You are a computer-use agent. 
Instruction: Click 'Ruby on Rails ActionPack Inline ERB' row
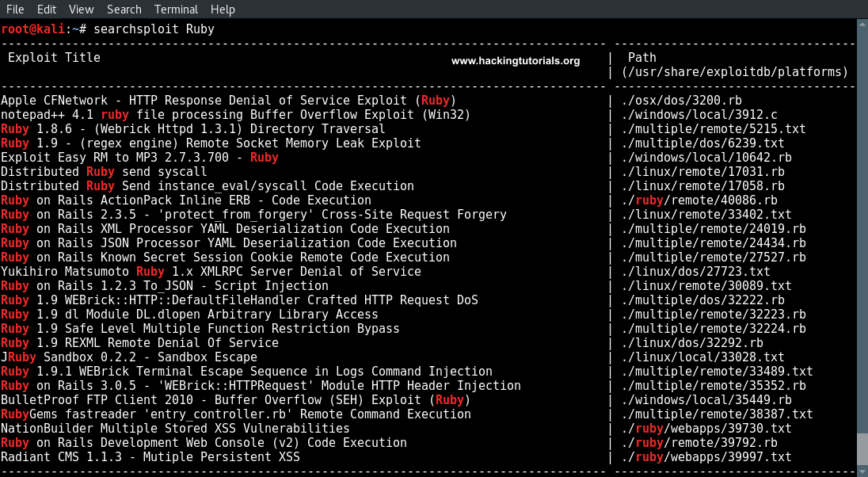coord(186,200)
